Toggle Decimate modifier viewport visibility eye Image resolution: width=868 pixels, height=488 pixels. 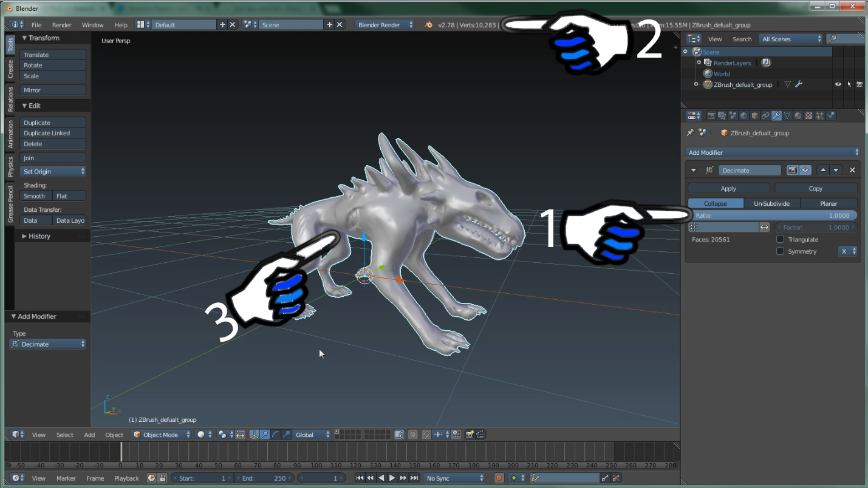805,170
